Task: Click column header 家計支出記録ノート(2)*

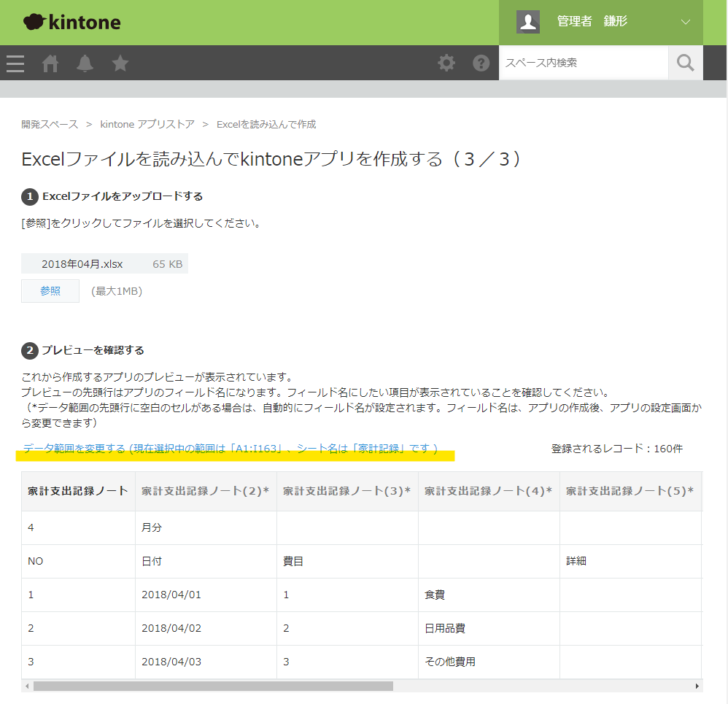Action: coord(206,491)
